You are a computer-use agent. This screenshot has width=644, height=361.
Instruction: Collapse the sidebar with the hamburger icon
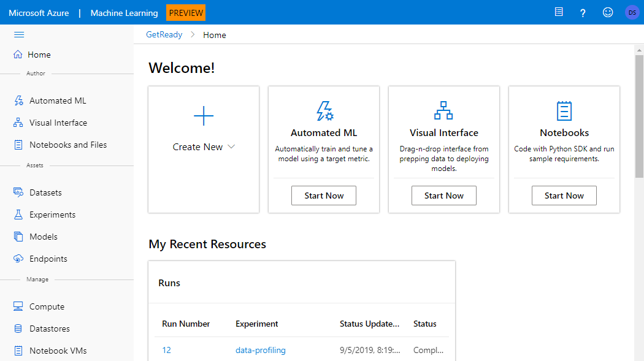19,34
